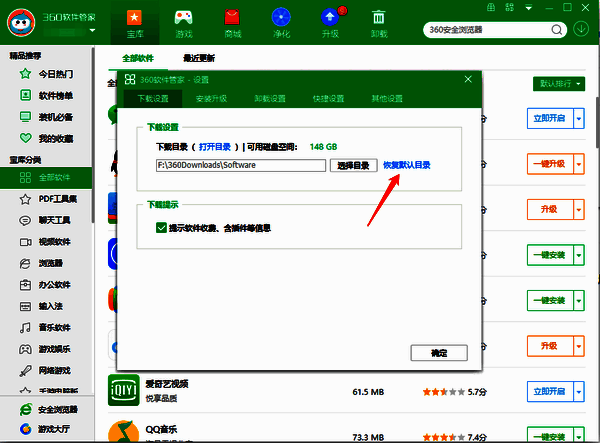Click the 打开目录 link
Viewport: 600px width, 443px height.
(215, 147)
